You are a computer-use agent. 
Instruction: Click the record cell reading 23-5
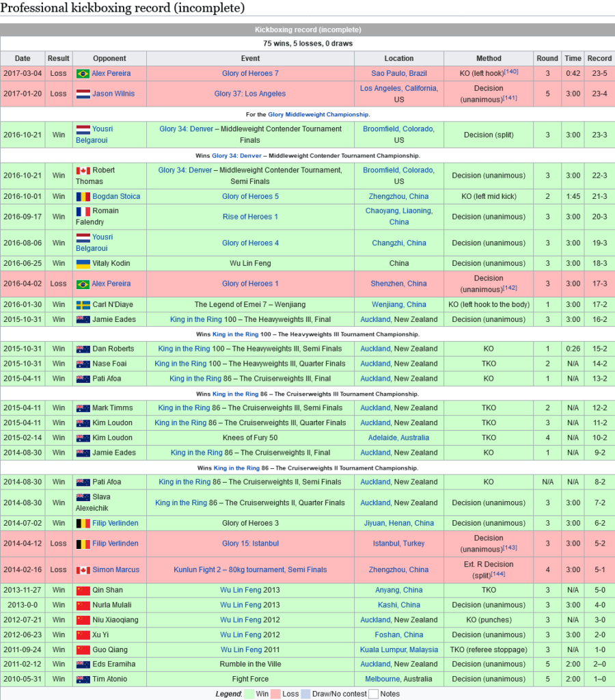point(599,74)
